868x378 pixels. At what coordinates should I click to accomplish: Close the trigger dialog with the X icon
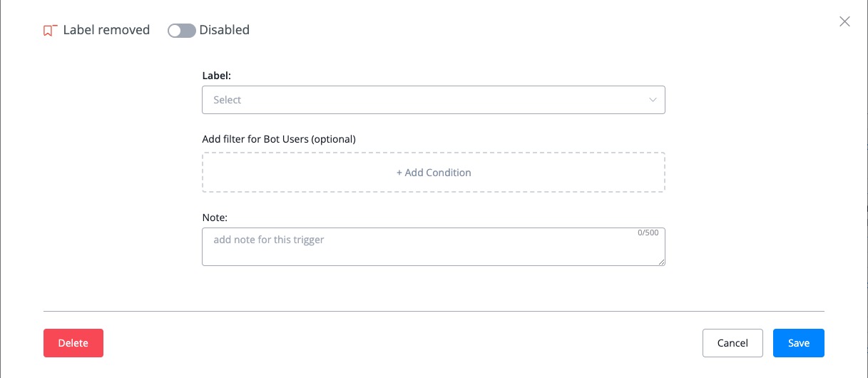coord(844,21)
